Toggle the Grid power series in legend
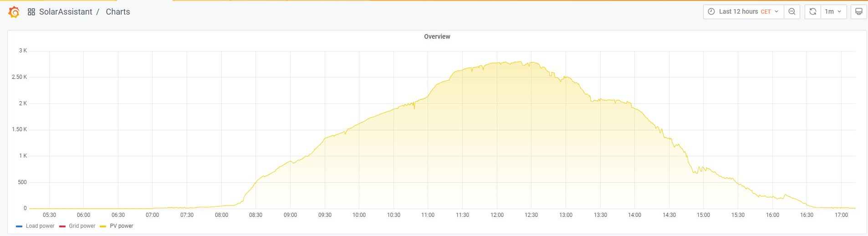This screenshot has height=236, width=868. click(x=82, y=226)
